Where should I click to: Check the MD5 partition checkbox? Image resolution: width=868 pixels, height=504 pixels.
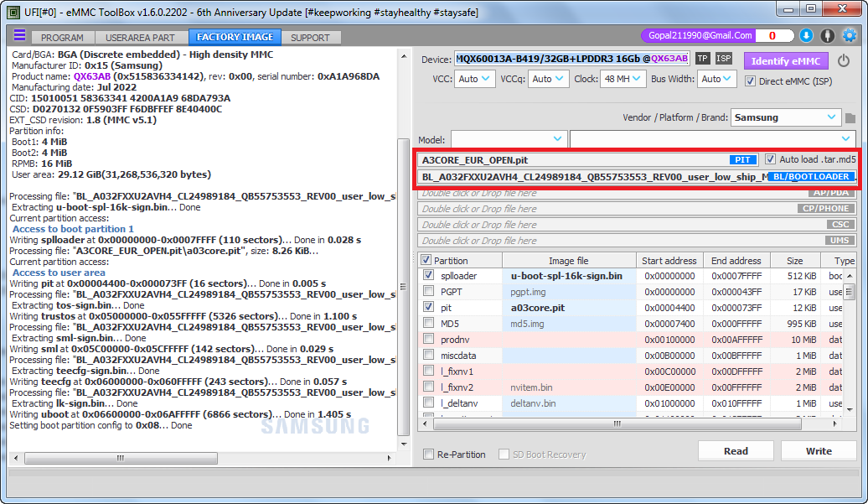[428, 323]
